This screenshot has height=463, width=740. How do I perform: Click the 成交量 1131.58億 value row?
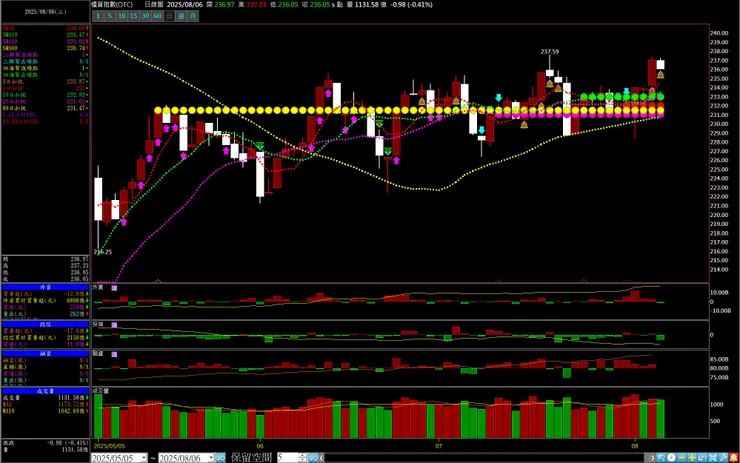point(45,398)
